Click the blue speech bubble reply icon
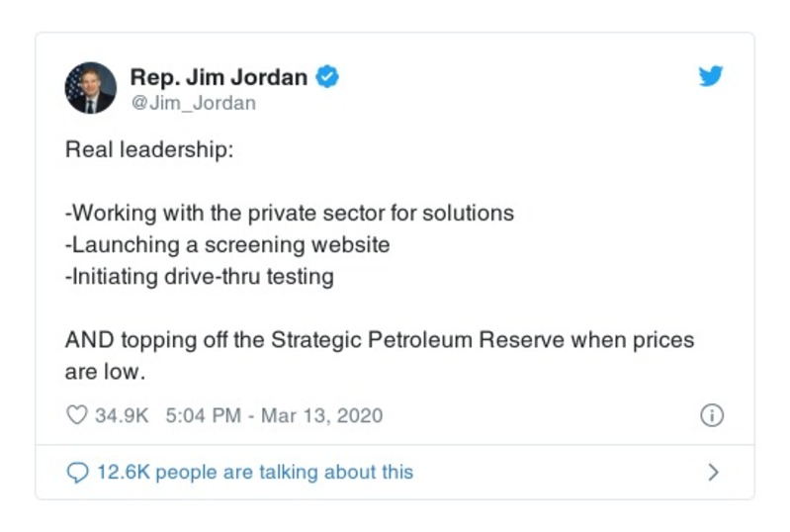The width and height of the screenshot is (790, 532). coord(77,473)
